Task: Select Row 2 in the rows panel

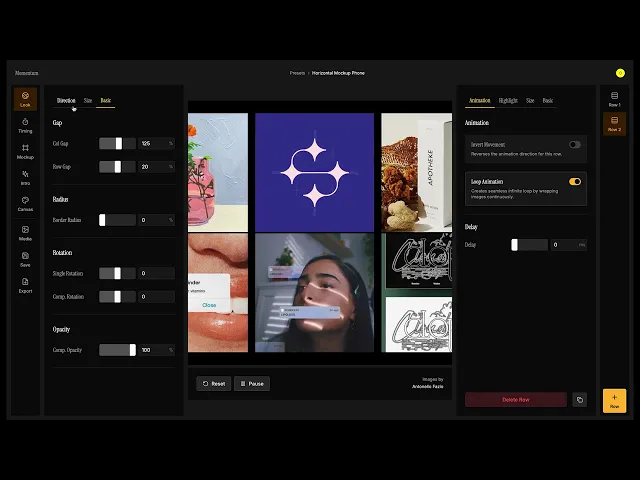Action: click(614, 124)
